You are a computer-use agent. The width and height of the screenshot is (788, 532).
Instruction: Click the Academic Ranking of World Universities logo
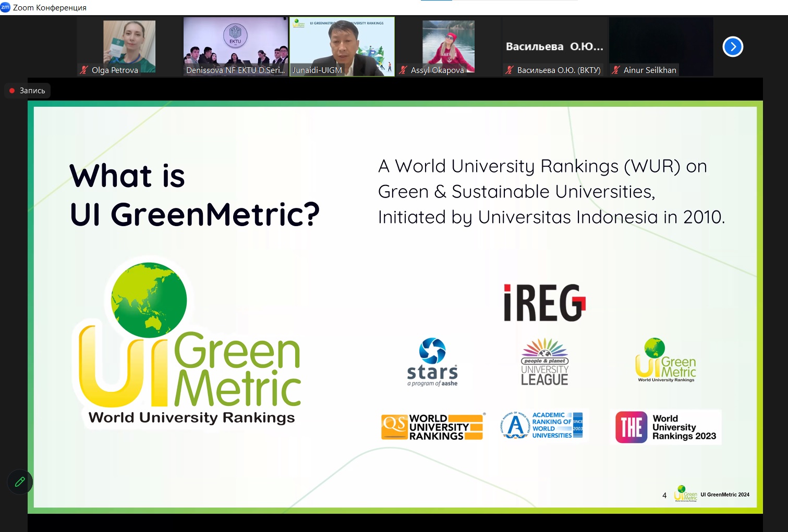(x=542, y=425)
